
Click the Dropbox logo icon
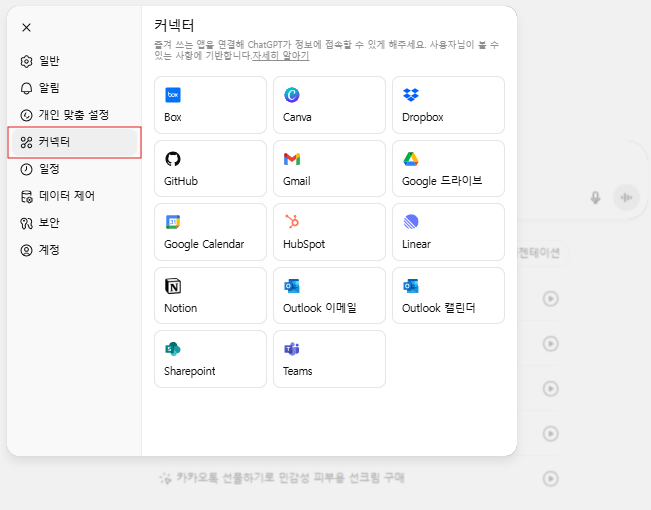coord(411,95)
